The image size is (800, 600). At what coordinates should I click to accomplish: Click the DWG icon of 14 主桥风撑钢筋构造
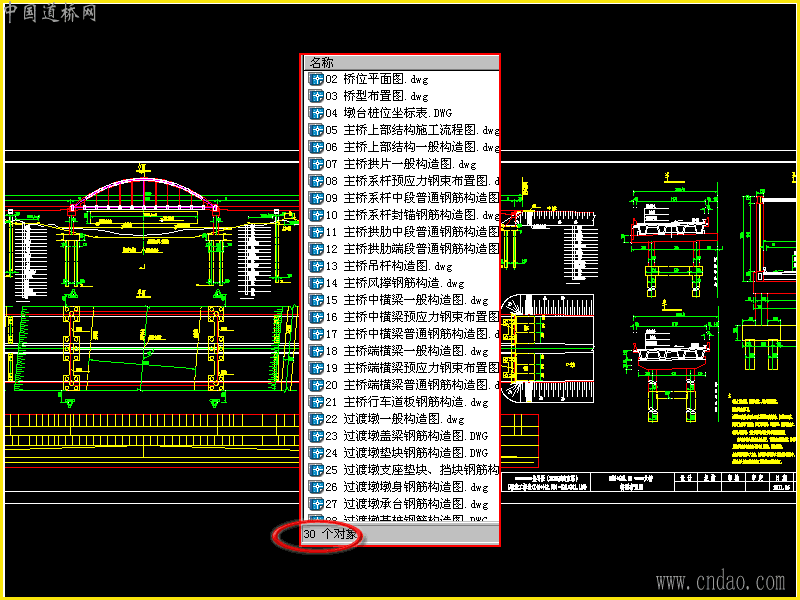[316, 283]
